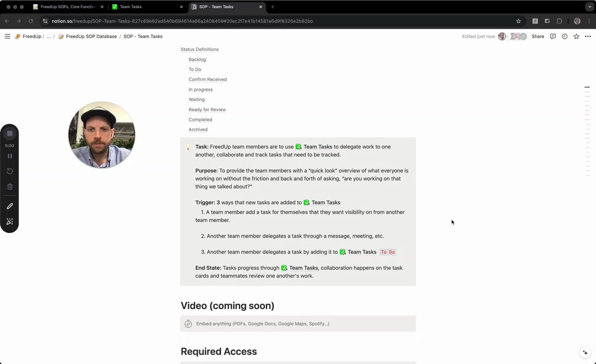The height and width of the screenshot is (364, 596).
Task: Click the T extension icon in toolbar
Action: [x=535, y=21]
